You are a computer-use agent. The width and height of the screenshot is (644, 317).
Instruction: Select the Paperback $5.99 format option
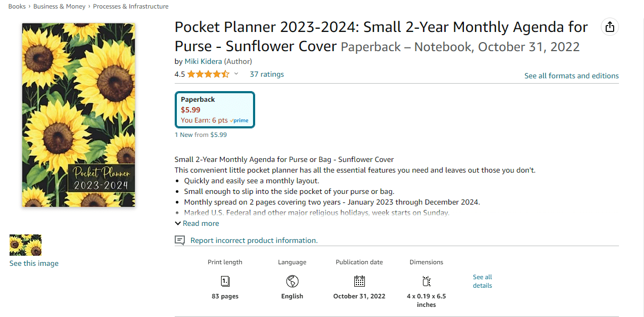click(x=215, y=110)
